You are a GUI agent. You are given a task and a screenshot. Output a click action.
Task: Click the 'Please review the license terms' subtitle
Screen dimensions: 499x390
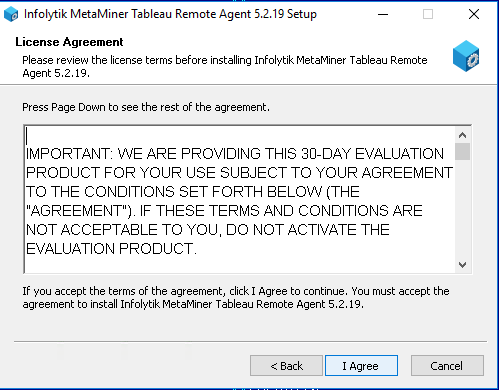click(x=225, y=66)
